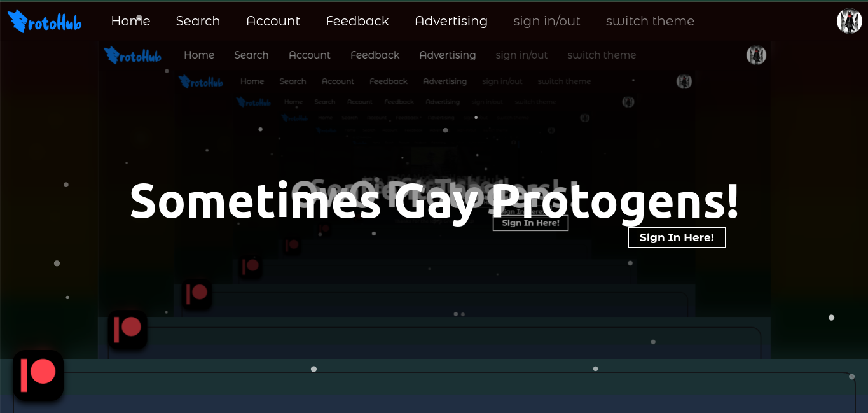Screen dimensions: 868x413
Task: Click the third-largest Patreon icon
Action: [x=196, y=294]
